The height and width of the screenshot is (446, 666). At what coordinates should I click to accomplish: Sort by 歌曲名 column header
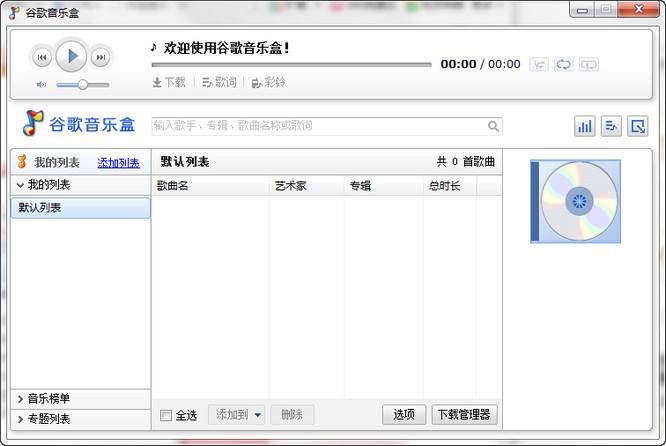(211, 186)
